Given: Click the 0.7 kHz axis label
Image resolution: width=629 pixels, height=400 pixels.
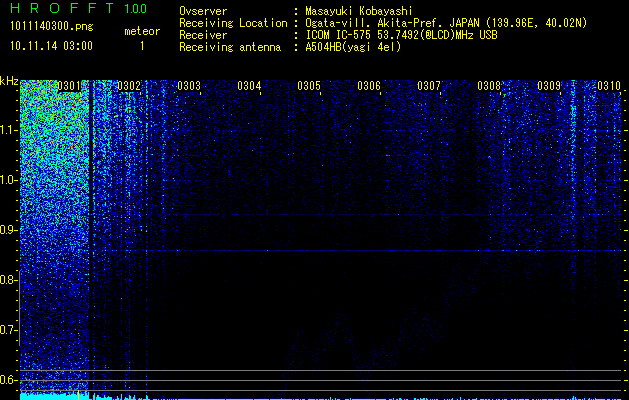Looking at the screenshot, I should tap(8, 330).
